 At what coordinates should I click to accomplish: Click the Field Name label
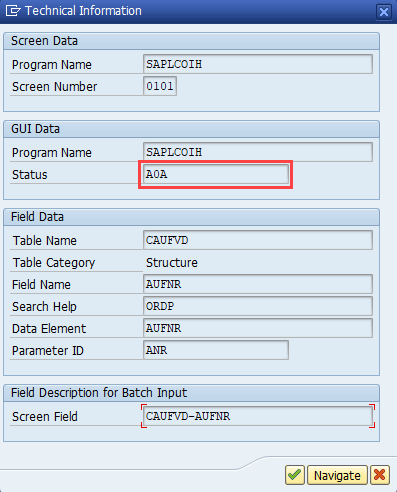[41, 285]
